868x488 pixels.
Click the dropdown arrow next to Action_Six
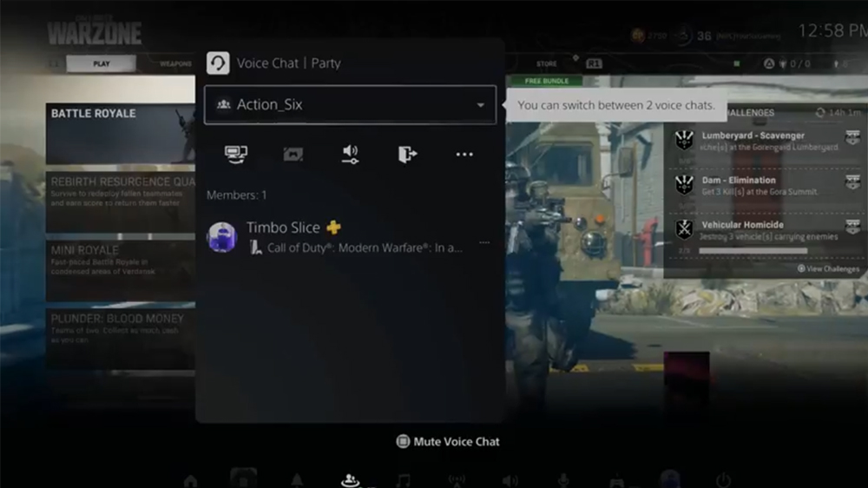tap(481, 105)
